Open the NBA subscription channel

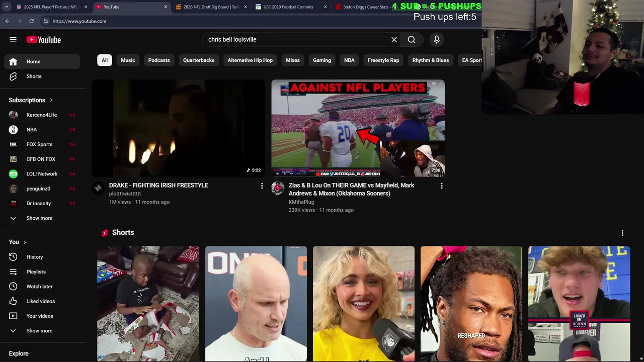(x=42, y=130)
